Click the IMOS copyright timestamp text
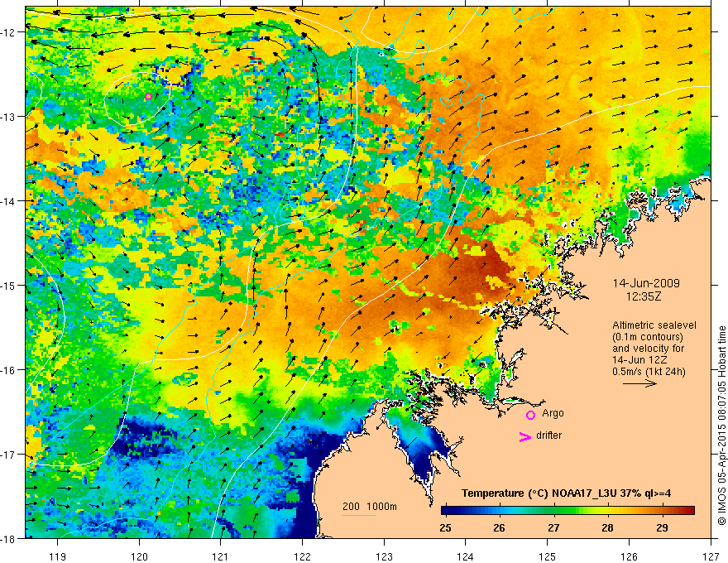 (721, 426)
